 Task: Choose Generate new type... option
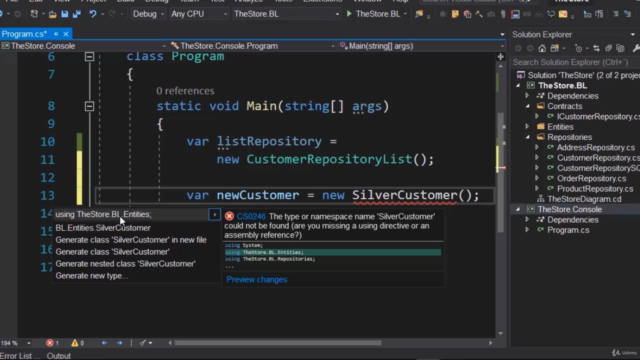[x=91, y=276]
